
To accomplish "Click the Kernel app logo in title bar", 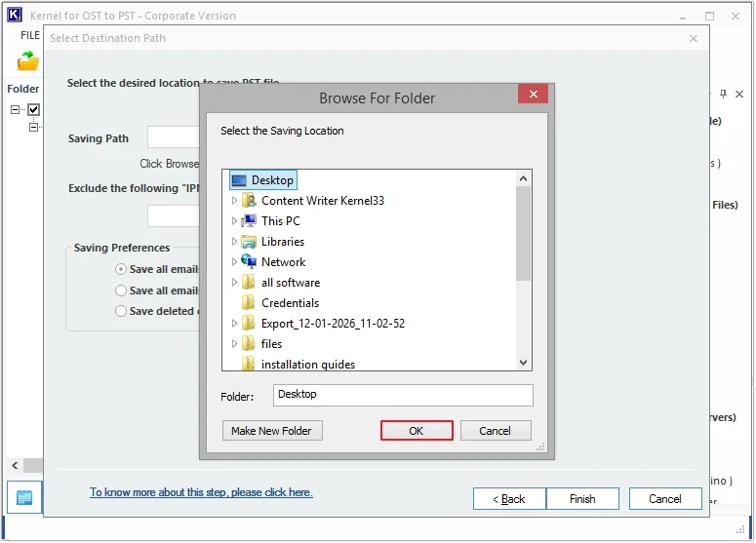I will tap(14, 15).
